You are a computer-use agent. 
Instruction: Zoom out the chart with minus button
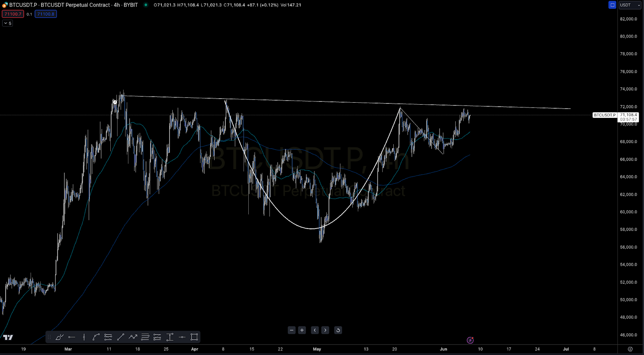click(292, 330)
